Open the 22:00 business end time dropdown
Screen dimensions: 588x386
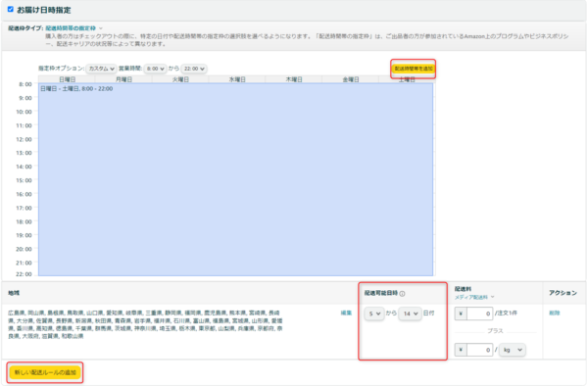194,69
